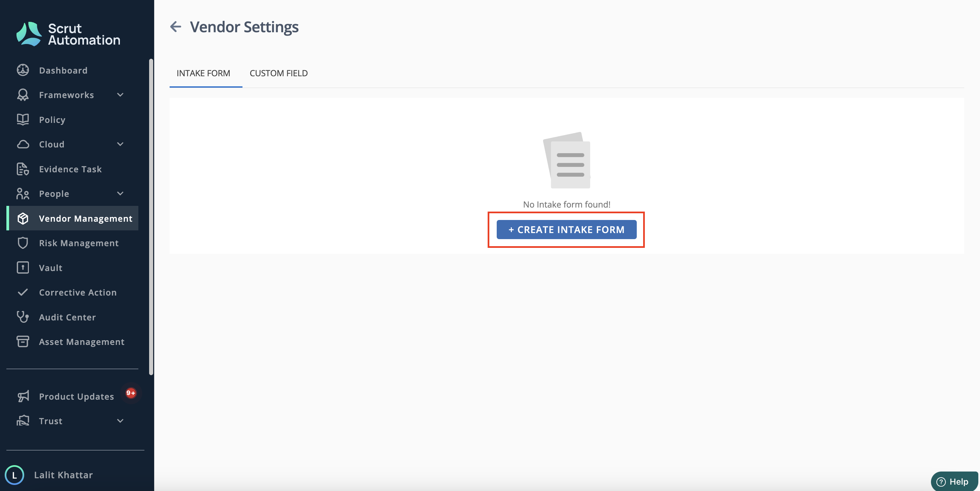Click the Trust label in sidebar

(x=51, y=421)
